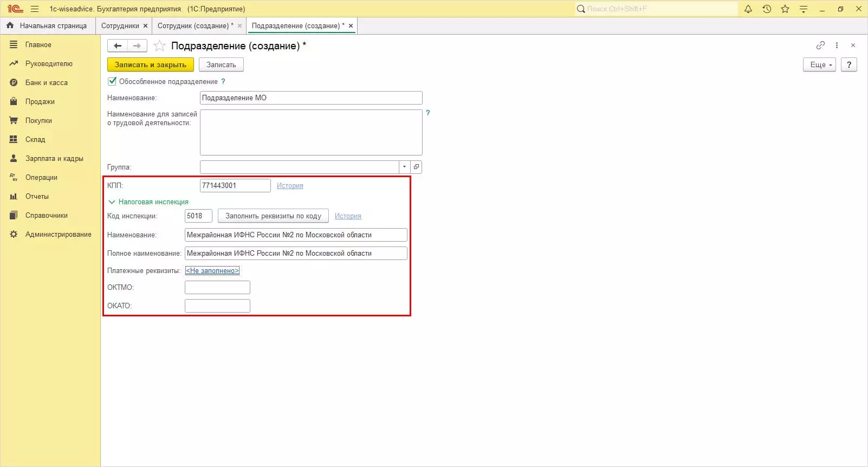Viewport: 868px width, 467px height.
Task: Click the ОКТМО input field
Action: [x=217, y=287]
